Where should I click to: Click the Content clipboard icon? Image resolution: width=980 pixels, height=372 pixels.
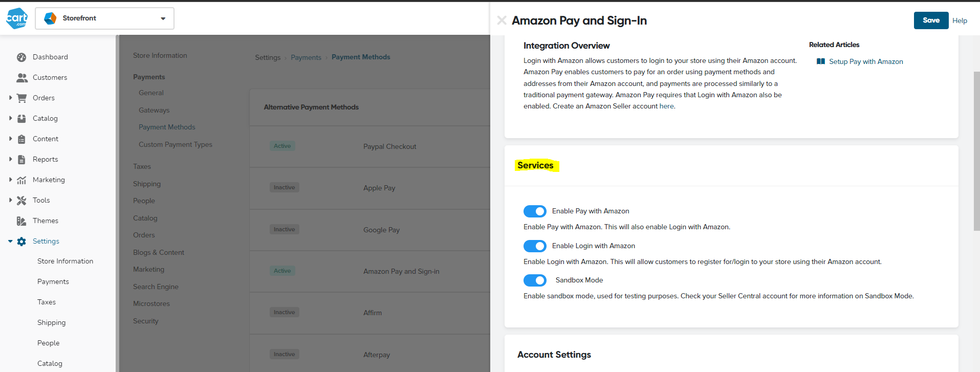pos(21,139)
